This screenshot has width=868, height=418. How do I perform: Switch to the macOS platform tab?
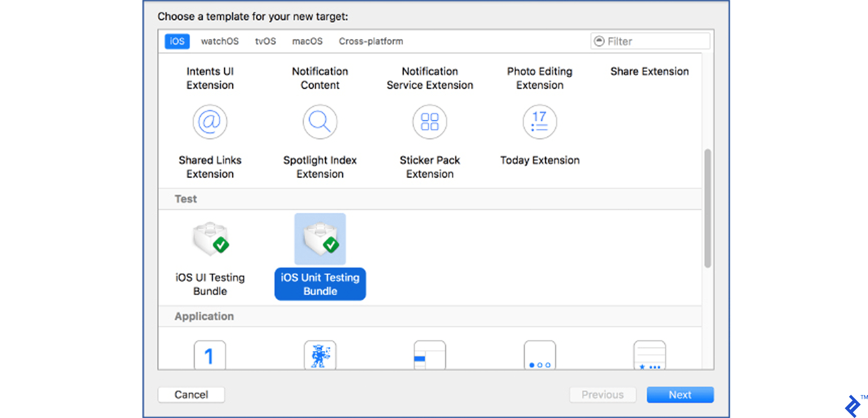307,41
